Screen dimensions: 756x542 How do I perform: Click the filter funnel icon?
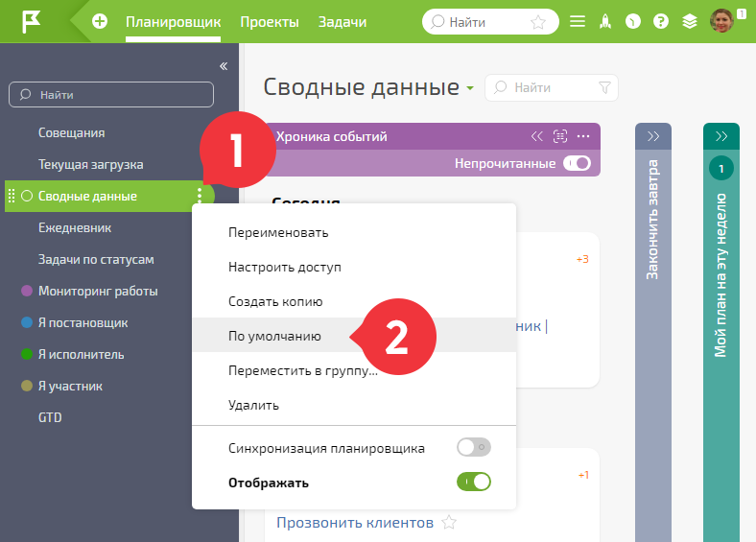pyautogui.click(x=604, y=87)
